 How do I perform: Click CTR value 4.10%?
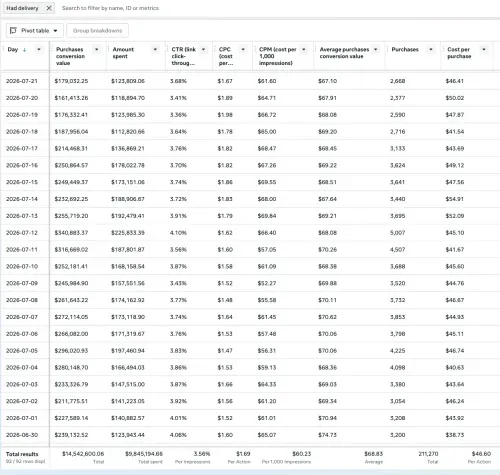coord(178,233)
